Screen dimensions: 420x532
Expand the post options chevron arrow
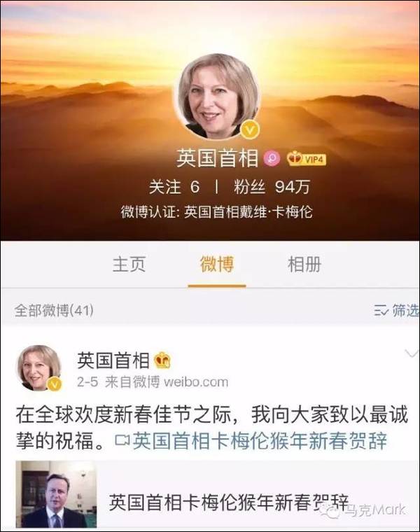tap(412, 354)
